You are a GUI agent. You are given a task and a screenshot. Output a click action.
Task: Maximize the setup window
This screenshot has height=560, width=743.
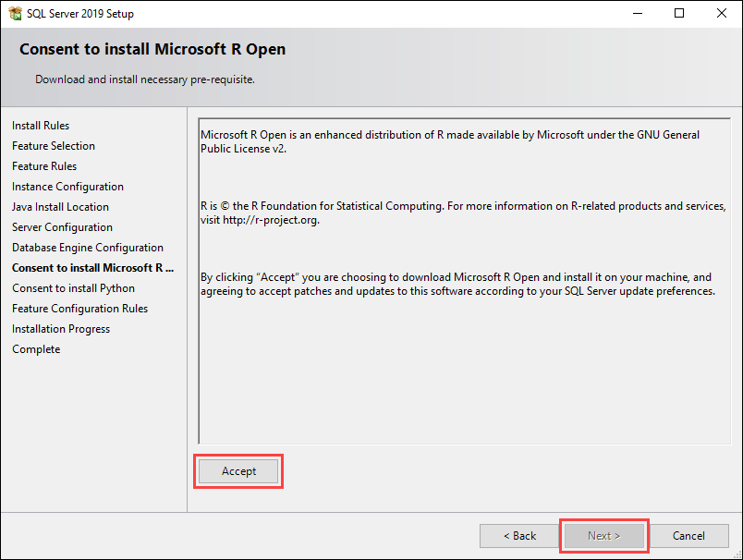tap(679, 13)
